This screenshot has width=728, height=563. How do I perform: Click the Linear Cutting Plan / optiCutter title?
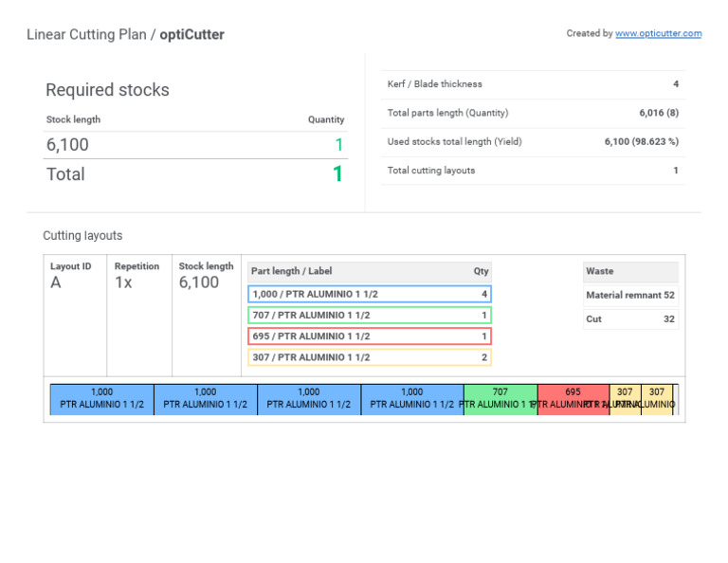pyautogui.click(x=125, y=35)
